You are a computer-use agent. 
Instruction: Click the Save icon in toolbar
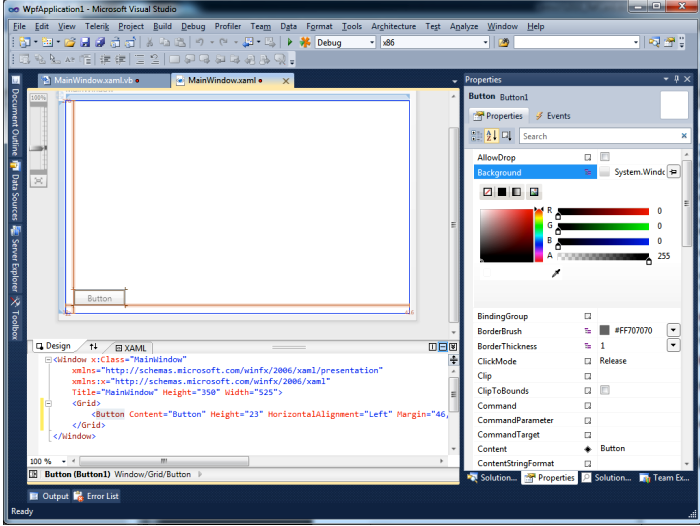[85, 43]
